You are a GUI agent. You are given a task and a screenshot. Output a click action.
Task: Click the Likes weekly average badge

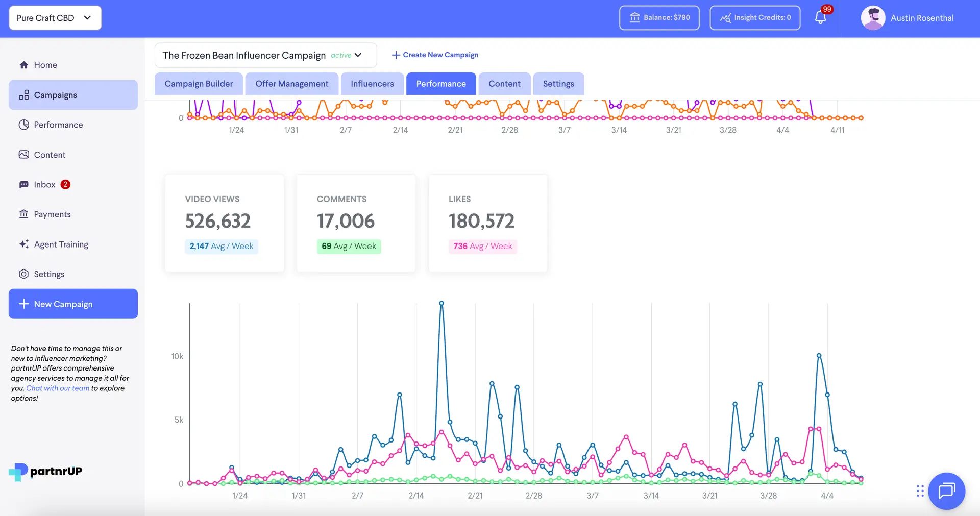coord(482,246)
